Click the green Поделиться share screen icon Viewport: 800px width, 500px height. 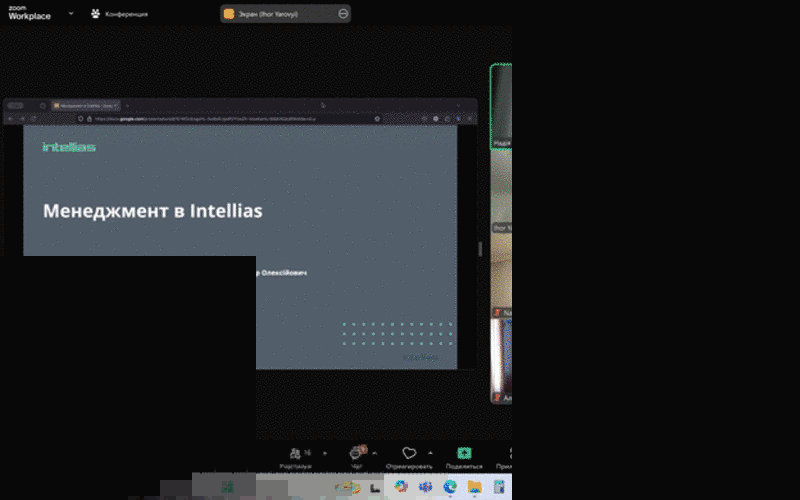(463, 454)
